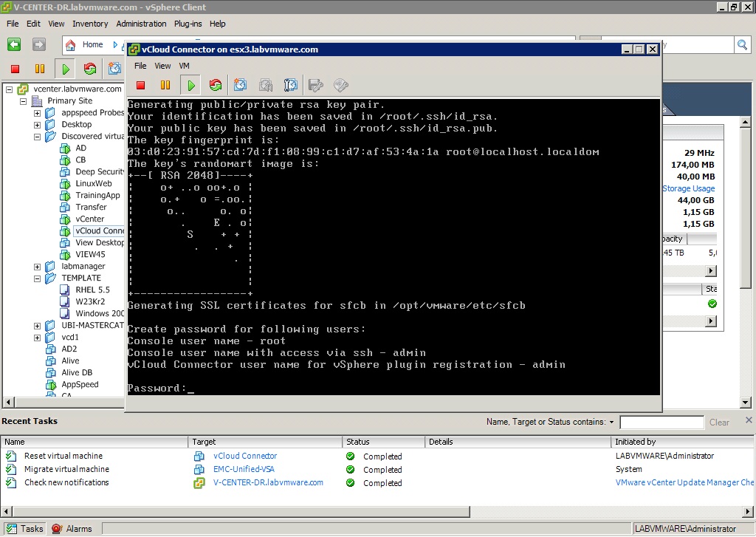Click the Suspend icon in the console window toolbar

(x=165, y=86)
